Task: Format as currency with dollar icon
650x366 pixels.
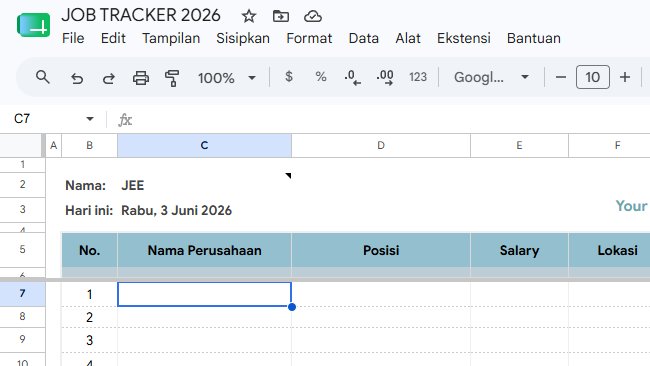Action: pyautogui.click(x=289, y=77)
